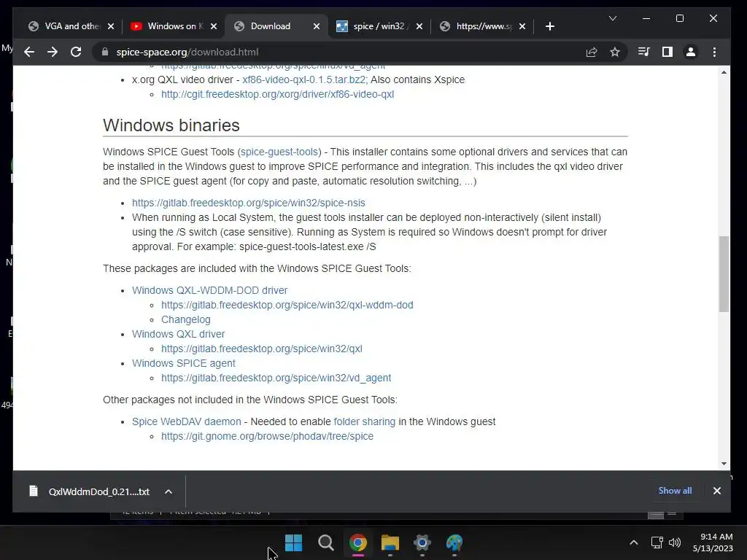Viewport: 747px width, 560px height.
Task: Open the folder sharing link
Action: (365, 421)
